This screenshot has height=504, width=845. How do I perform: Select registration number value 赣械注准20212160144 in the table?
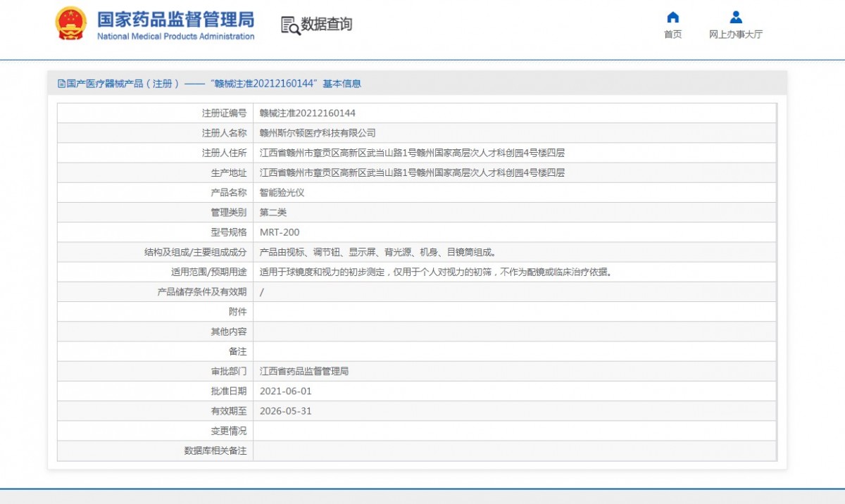308,113
